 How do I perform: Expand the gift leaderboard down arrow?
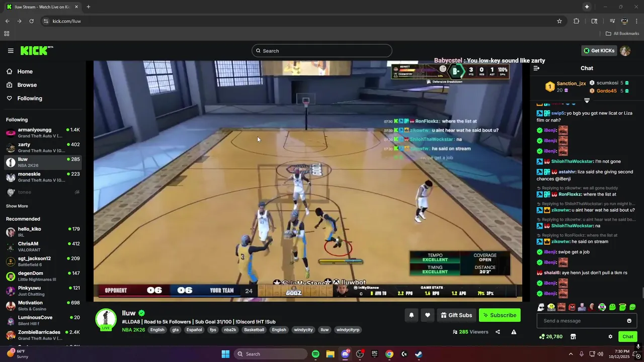tap(587, 101)
